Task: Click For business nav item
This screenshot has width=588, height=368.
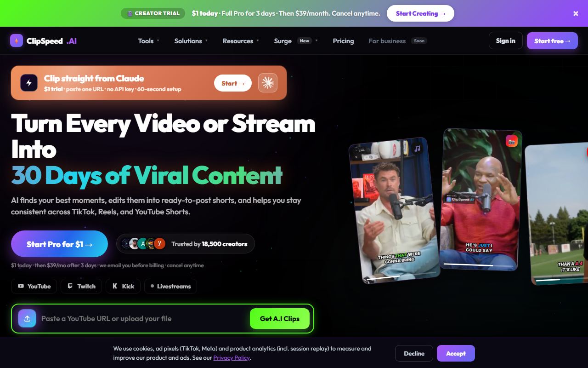Action: (398, 41)
